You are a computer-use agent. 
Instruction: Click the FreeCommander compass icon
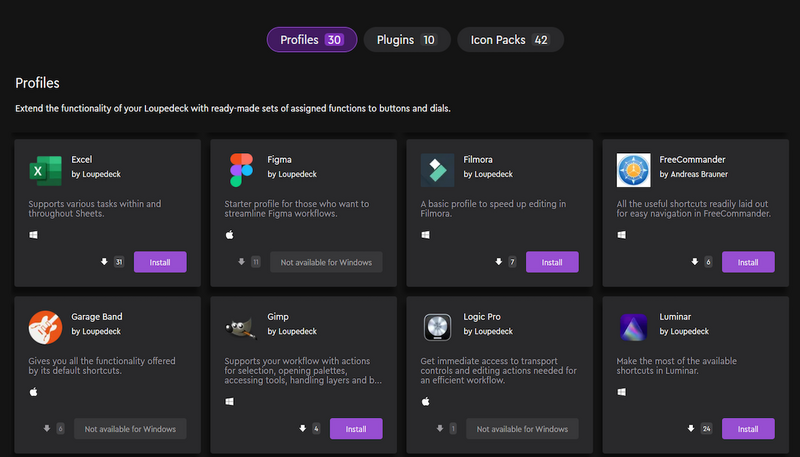point(633,170)
